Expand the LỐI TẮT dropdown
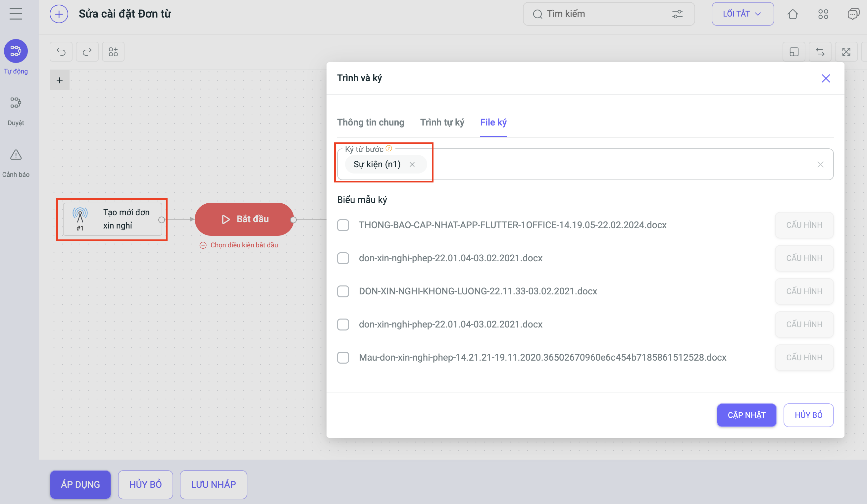The width and height of the screenshot is (867, 504). coord(742,14)
